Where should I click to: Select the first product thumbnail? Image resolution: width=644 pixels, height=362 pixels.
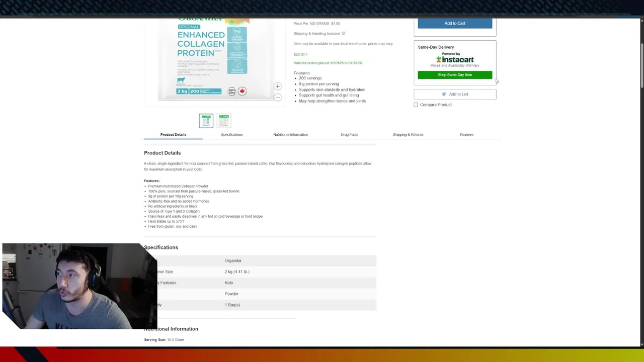coord(206,121)
